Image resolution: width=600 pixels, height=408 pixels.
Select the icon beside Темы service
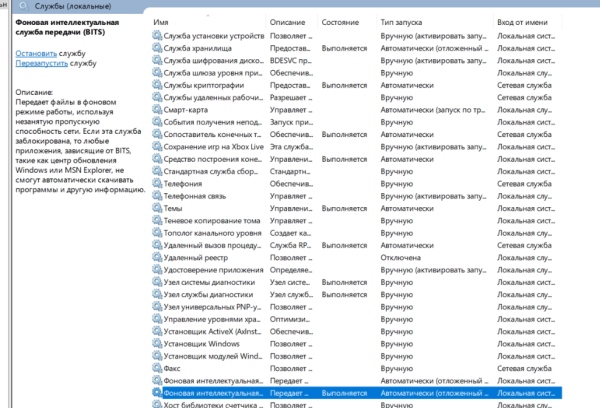(157, 208)
